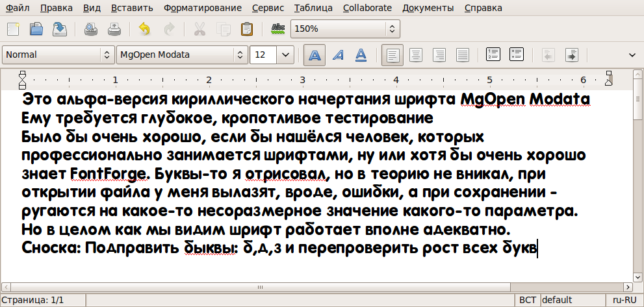Redo the undone action
Viewport: 644px width, 307px height.
point(168,29)
